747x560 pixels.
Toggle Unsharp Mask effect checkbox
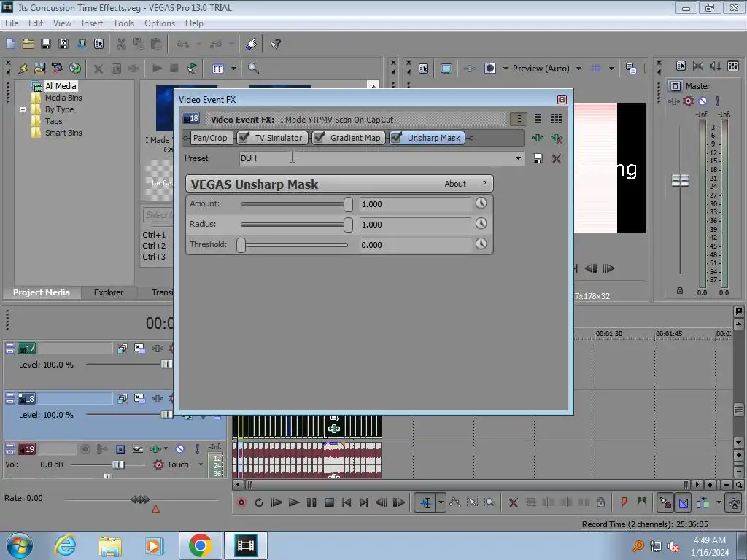point(396,138)
